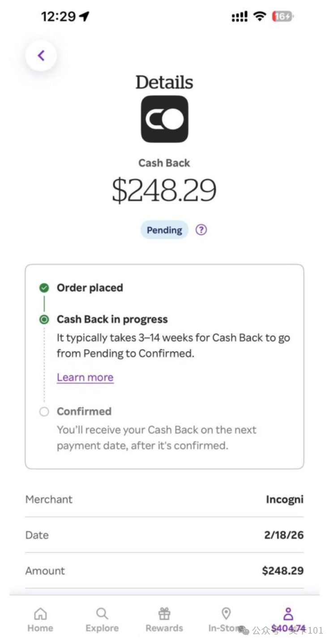Open the Pending status help question mark
334x644 pixels.
[201, 230]
